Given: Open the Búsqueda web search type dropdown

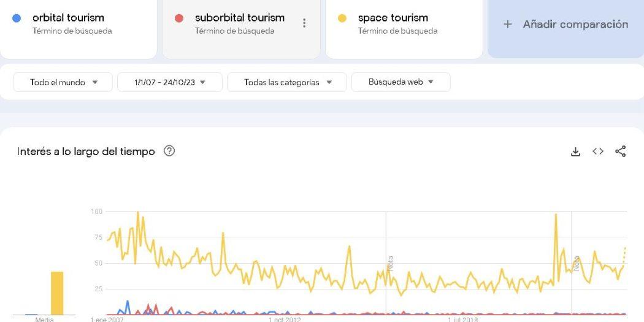Looking at the screenshot, I should tap(401, 82).
